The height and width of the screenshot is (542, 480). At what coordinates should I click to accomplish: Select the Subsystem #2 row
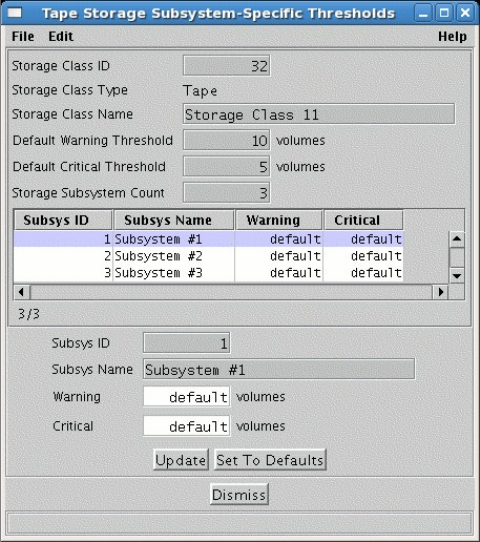coord(208,256)
